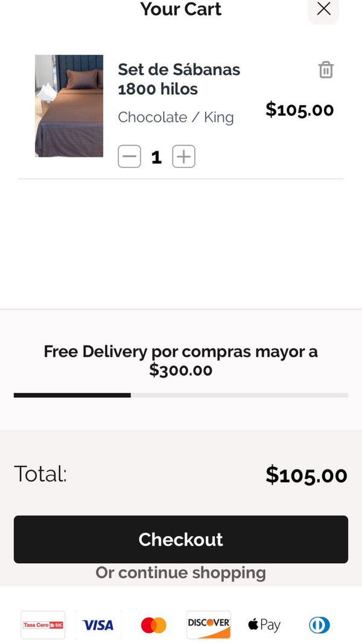Decrease quantity with the minus button
The image size is (362, 644).
tap(129, 158)
